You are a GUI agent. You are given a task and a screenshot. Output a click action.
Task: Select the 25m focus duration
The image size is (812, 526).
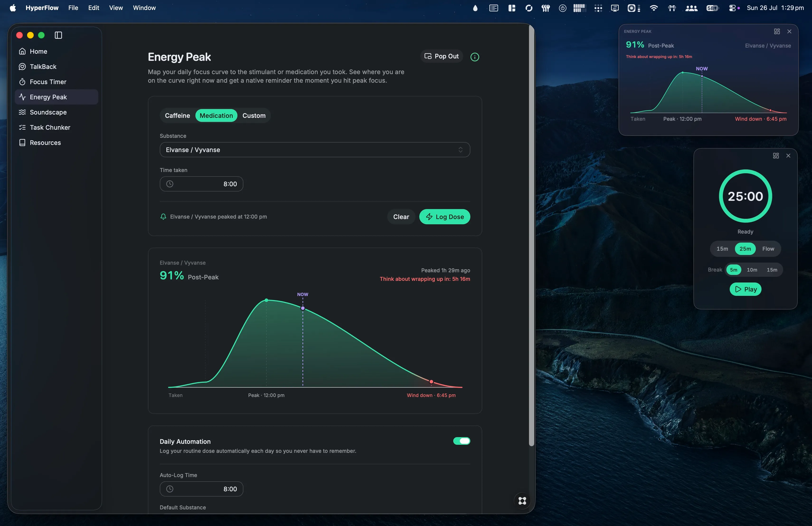click(x=745, y=249)
